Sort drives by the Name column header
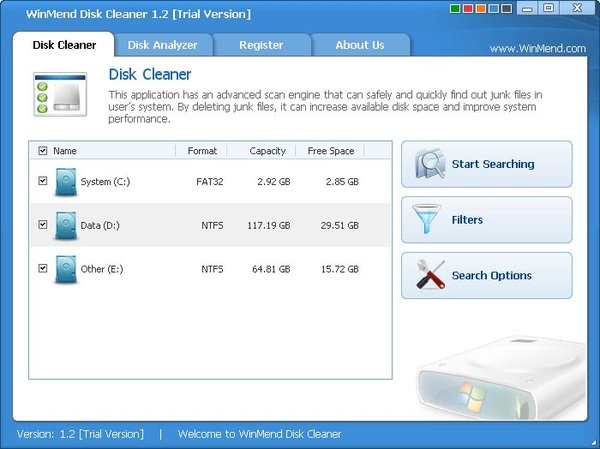 click(x=65, y=151)
